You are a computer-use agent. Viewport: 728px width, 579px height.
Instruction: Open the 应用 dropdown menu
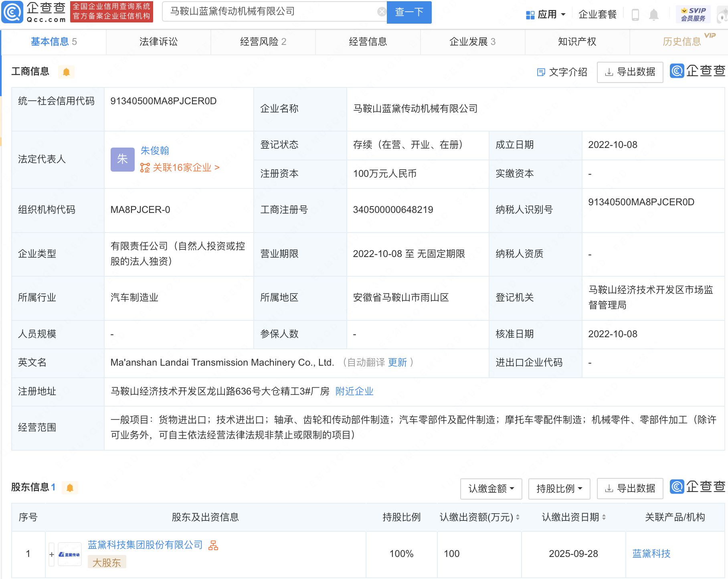point(546,15)
